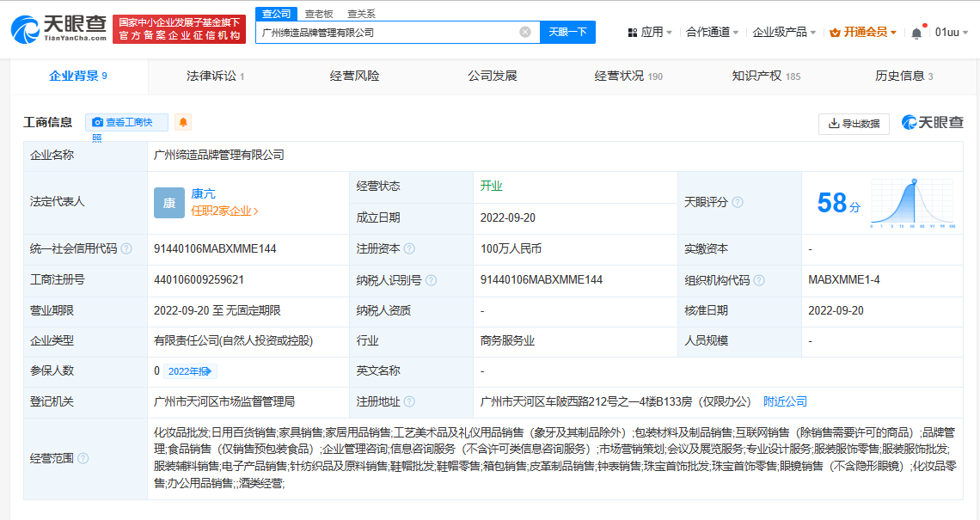Screen dimensions: 980x520
Task: Click the red 官方备案企业征信机构 banner
Action: [180, 29]
